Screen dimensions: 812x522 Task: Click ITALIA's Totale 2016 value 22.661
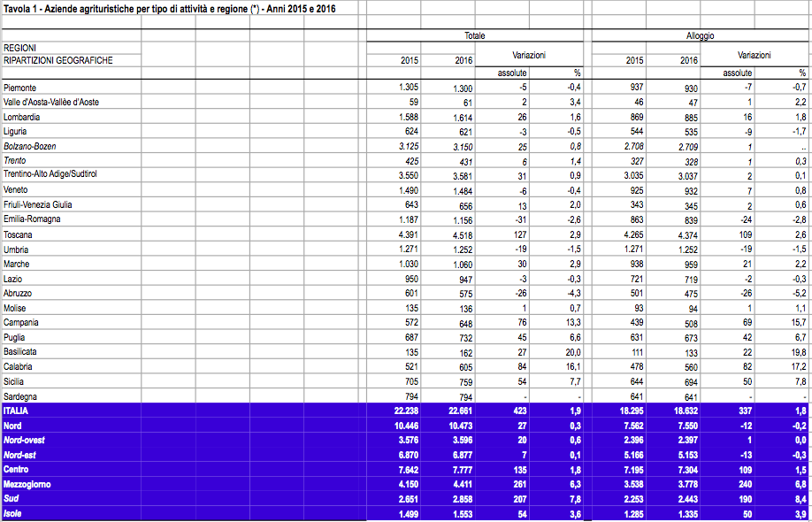[x=460, y=411]
